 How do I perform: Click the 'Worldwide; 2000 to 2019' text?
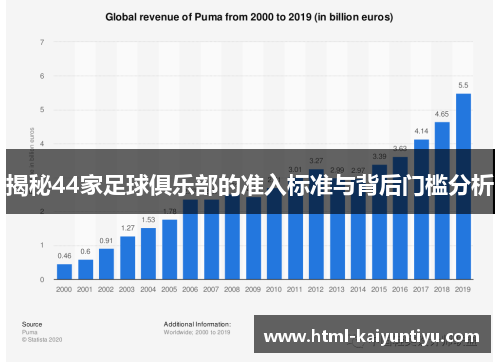[197, 332]
